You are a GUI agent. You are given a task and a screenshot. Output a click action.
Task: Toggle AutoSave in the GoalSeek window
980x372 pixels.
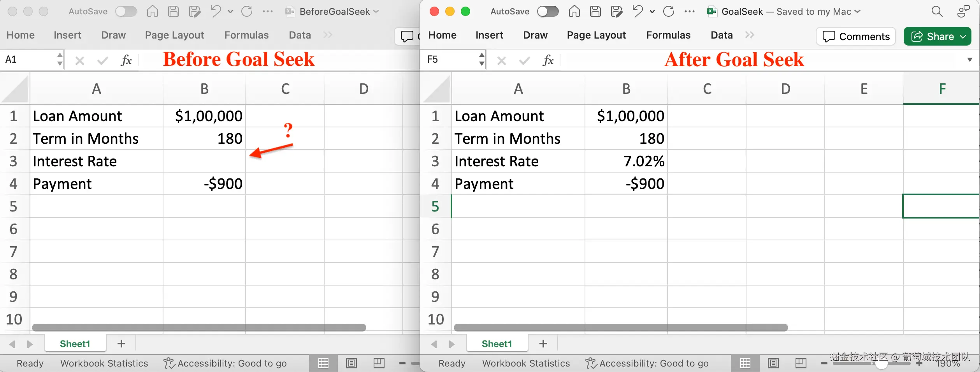548,11
